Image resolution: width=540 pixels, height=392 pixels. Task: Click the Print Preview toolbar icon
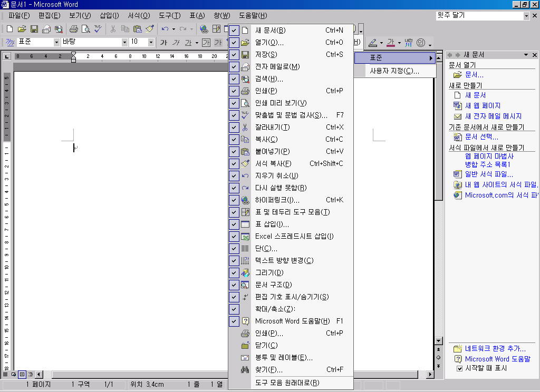point(85,29)
